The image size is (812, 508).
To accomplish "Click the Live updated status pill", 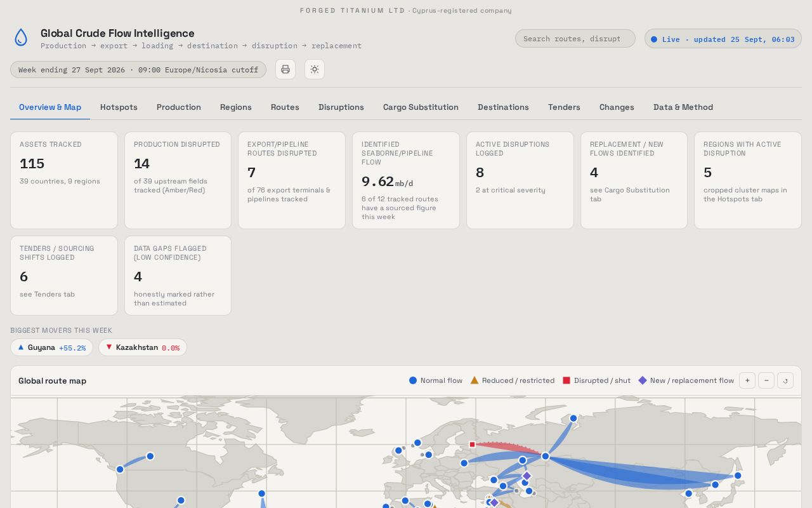I will (723, 39).
